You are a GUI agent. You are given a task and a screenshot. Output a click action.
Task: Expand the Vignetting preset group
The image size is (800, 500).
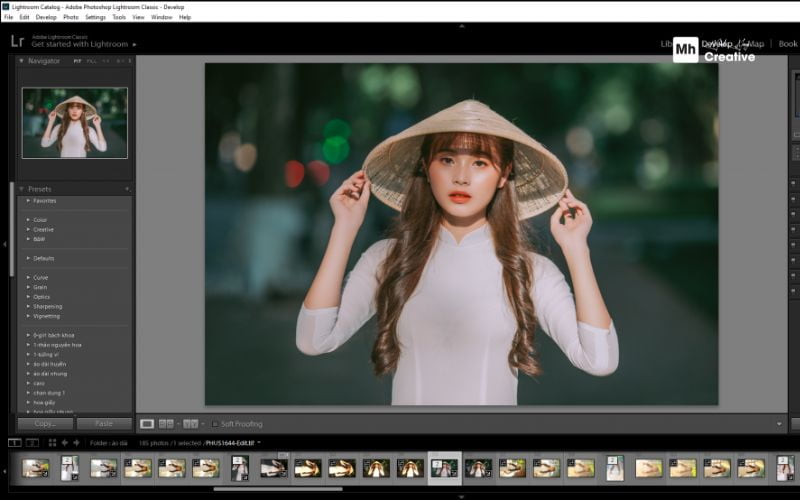pyautogui.click(x=28, y=316)
